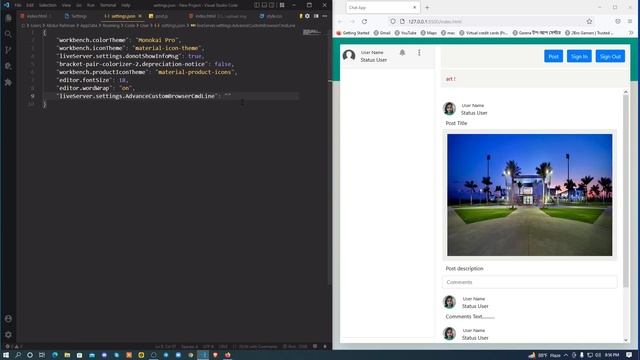Open the Extensions view in VS Code
640x360 pixels.
[8, 82]
